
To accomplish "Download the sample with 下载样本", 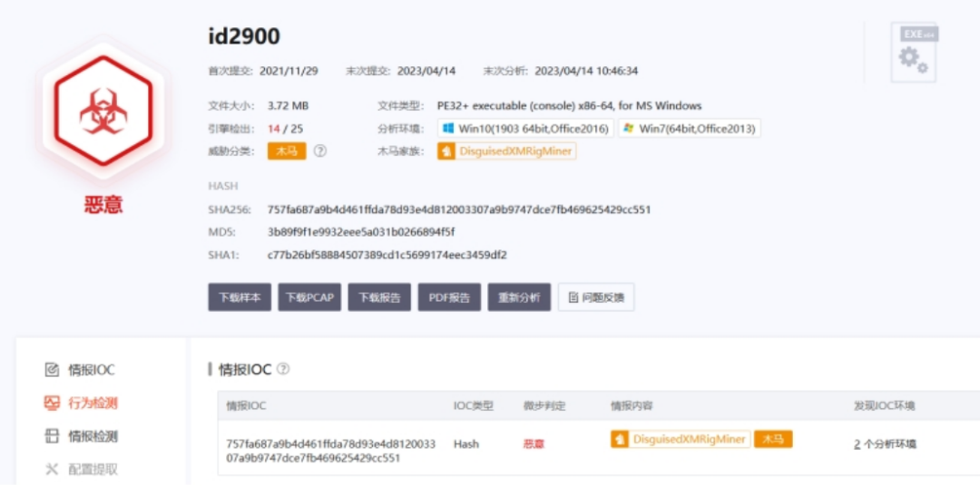I will coord(240,297).
